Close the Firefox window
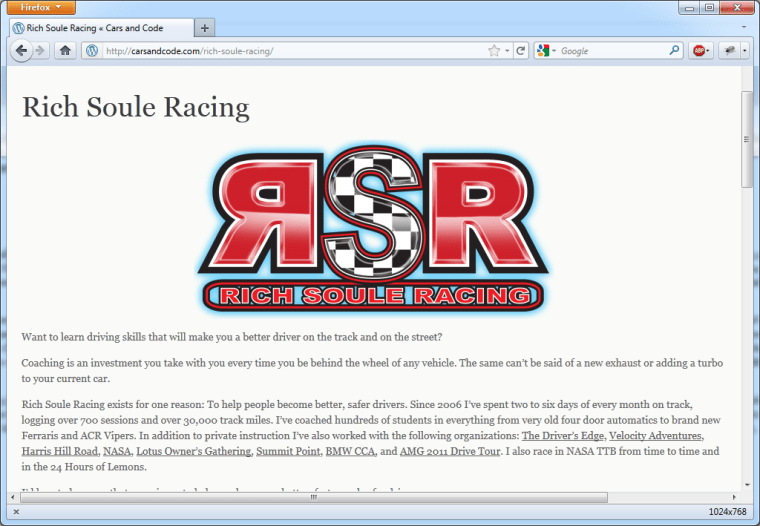The height and width of the screenshot is (526, 760). [737, 8]
